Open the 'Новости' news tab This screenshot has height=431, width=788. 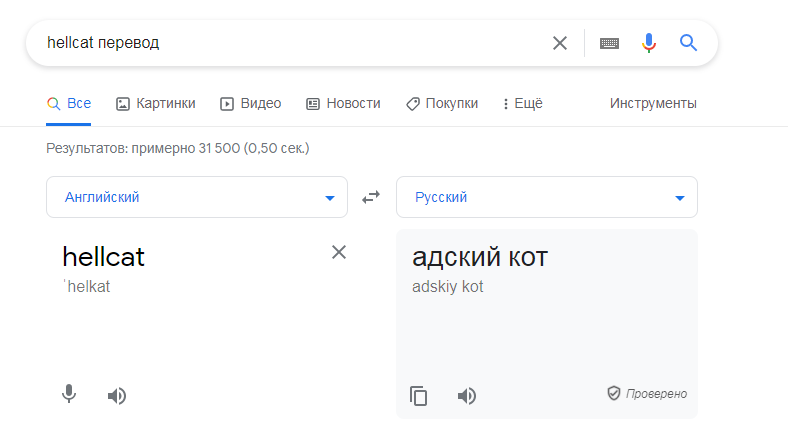343,103
